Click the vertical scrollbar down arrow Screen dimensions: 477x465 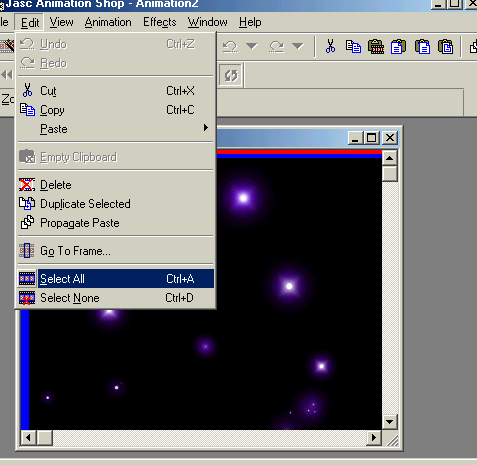pos(389,422)
